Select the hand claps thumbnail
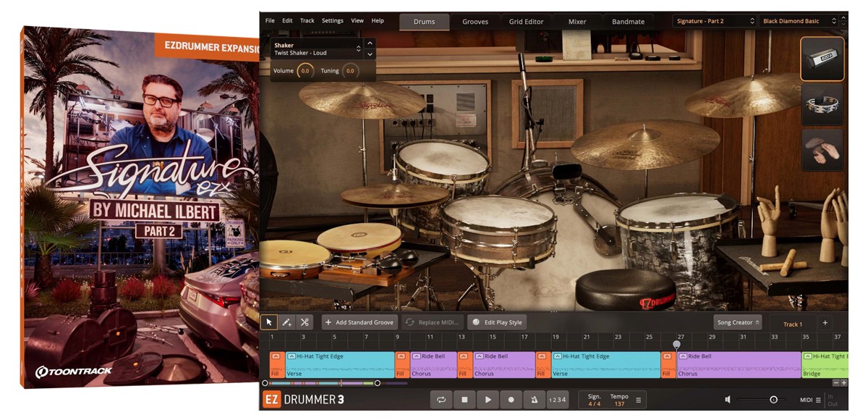 pos(822,150)
